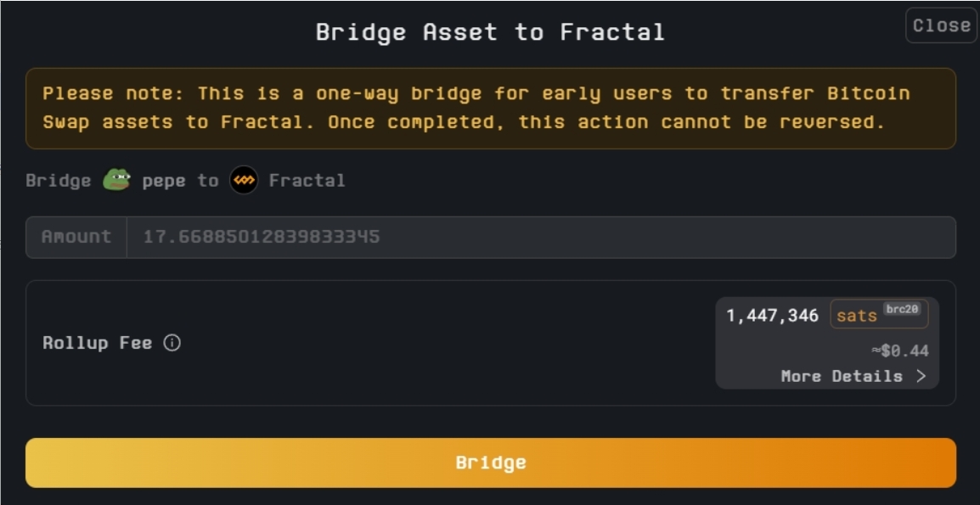
Task: Click the word Bridge before pepe icon
Action: point(58,180)
